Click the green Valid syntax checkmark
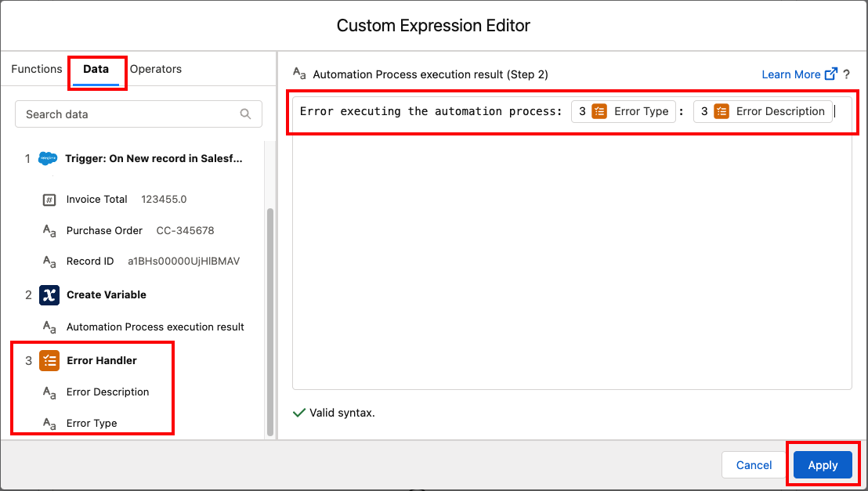The height and width of the screenshot is (491, 868). point(298,413)
